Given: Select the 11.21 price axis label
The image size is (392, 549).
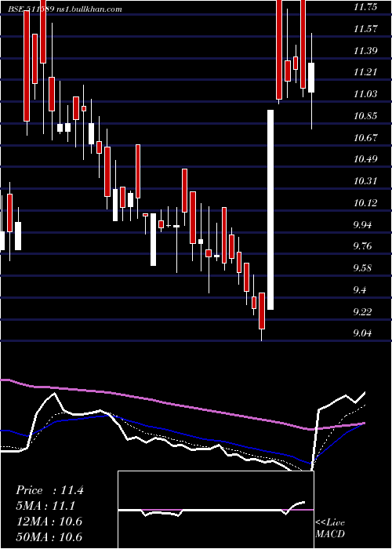Looking at the screenshot, I should pyautogui.click(x=365, y=72).
